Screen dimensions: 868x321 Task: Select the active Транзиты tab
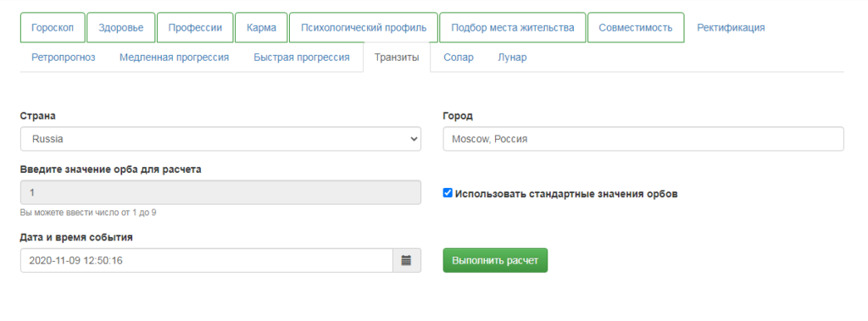click(397, 58)
